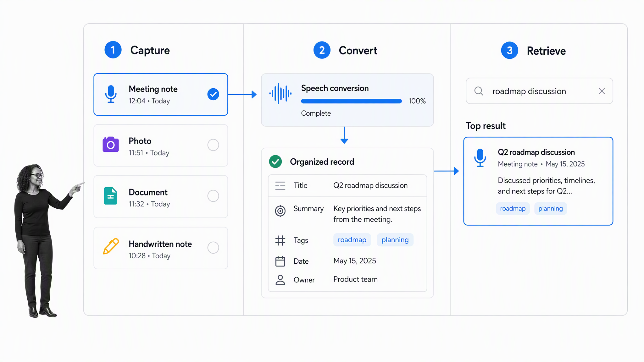This screenshot has height=362, width=644.
Task: Click the 'Top result' heading
Action: 486,126
